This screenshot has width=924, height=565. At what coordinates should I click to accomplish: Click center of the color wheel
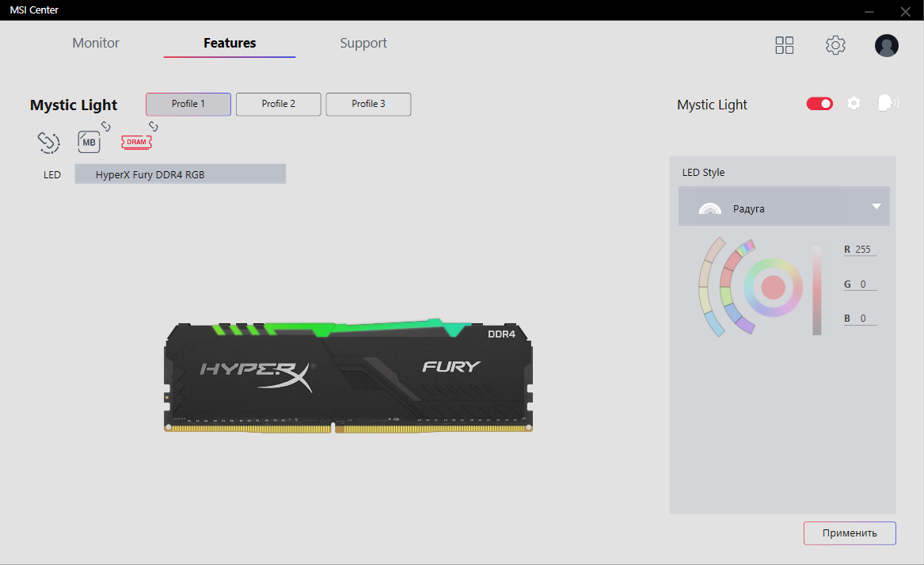click(x=773, y=287)
